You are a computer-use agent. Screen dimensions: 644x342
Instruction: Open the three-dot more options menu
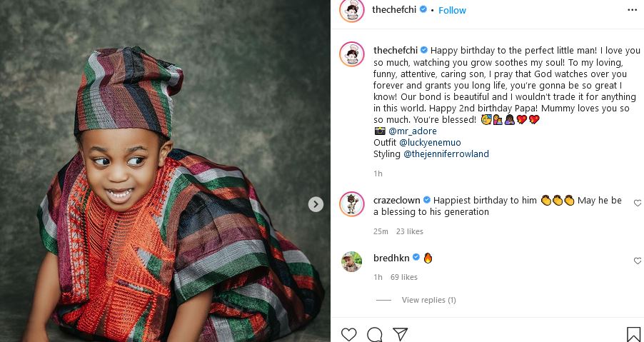[633, 10]
